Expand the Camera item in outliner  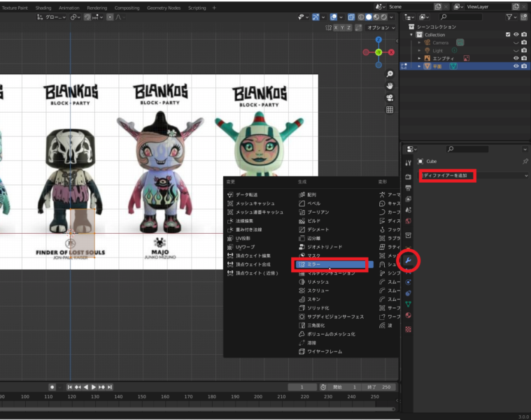click(419, 43)
